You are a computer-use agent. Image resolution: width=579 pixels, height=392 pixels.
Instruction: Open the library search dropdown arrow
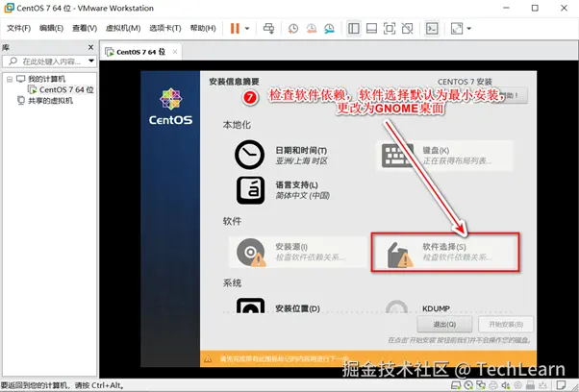(91, 61)
